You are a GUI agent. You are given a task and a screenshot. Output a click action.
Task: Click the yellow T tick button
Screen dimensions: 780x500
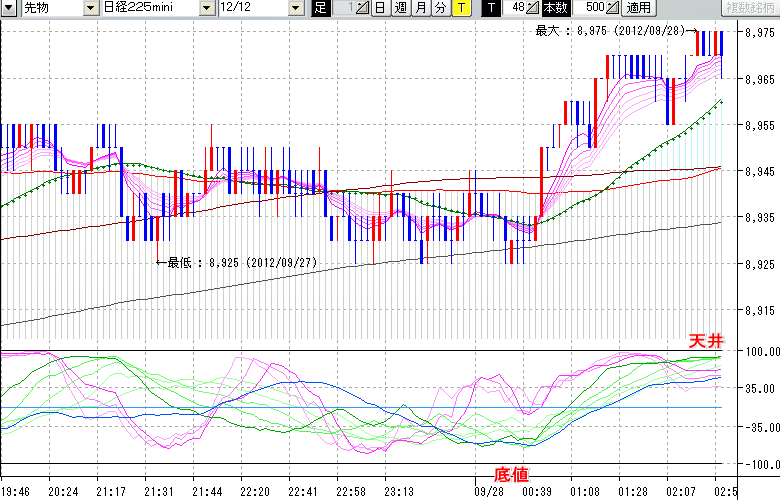tap(460, 8)
